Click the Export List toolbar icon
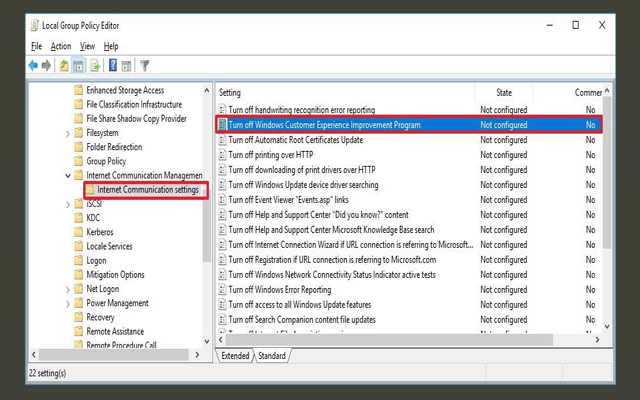The image size is (640, 400). [95, 66]
